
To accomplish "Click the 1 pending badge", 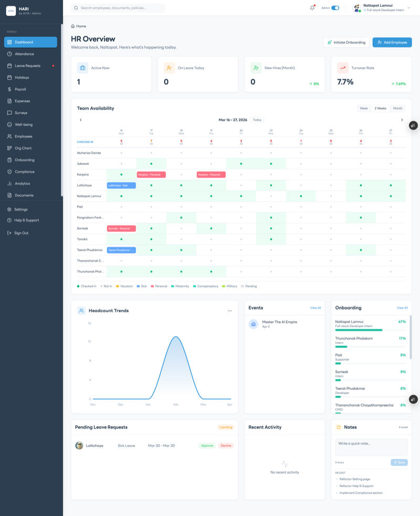I will (x=226, y=427).
